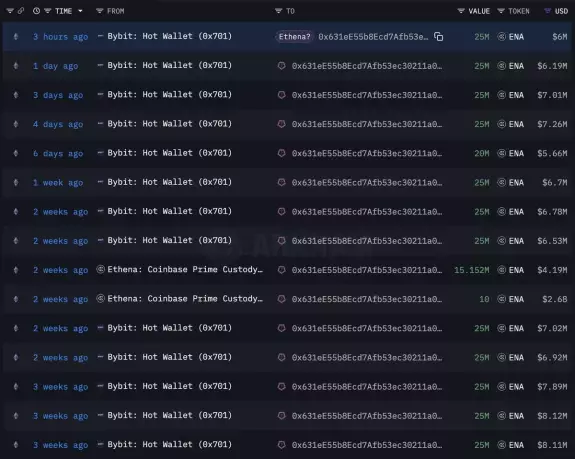Click Ethereum icon in the 6 days ago row
Image resolution: width=575 pixels, height=459 pixels.
16,153
